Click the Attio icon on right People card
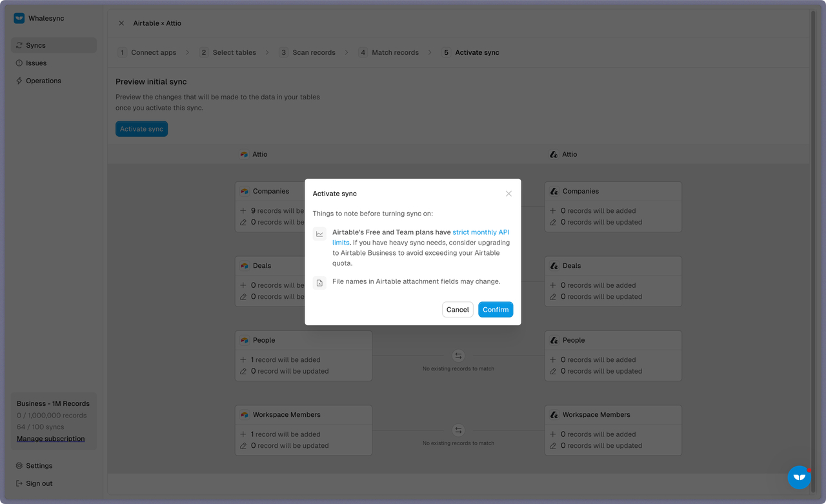Screen dimensions: 826x504 pos(554,341)
